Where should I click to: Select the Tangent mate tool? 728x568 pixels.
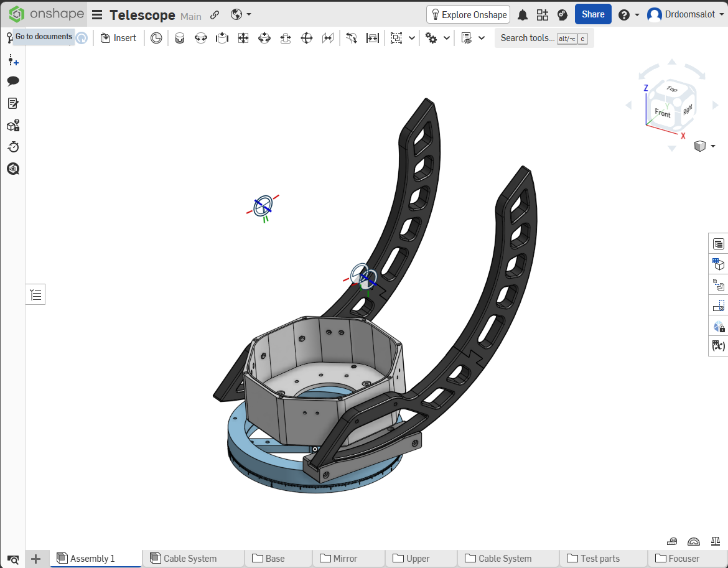[x=352, y=38]
